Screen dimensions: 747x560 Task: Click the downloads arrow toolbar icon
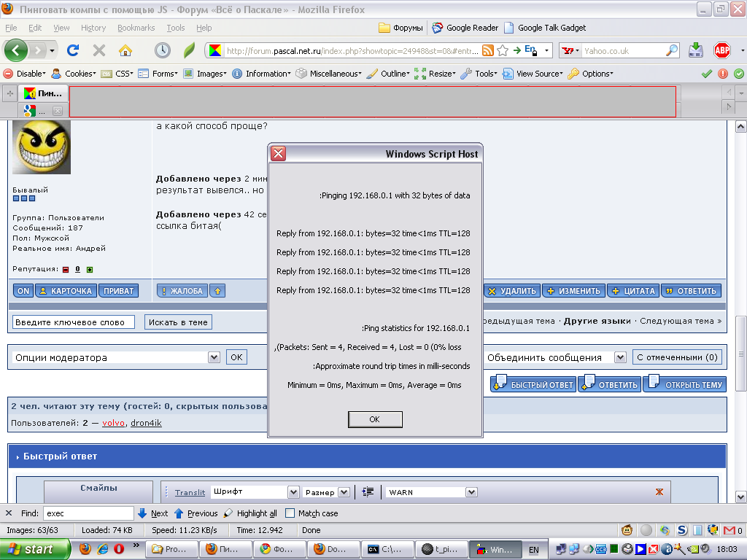pyautogui.click(x=696, y=50)
